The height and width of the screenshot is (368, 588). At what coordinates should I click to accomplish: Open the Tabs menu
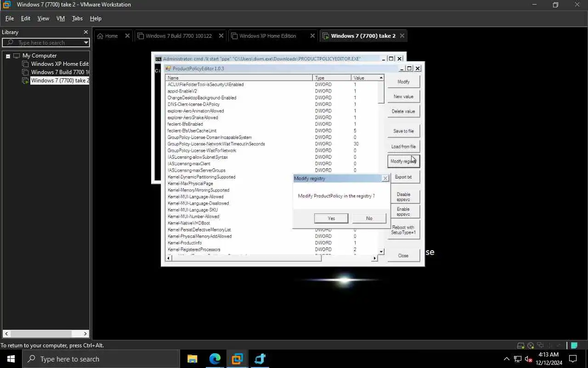(x=77, y=18)
